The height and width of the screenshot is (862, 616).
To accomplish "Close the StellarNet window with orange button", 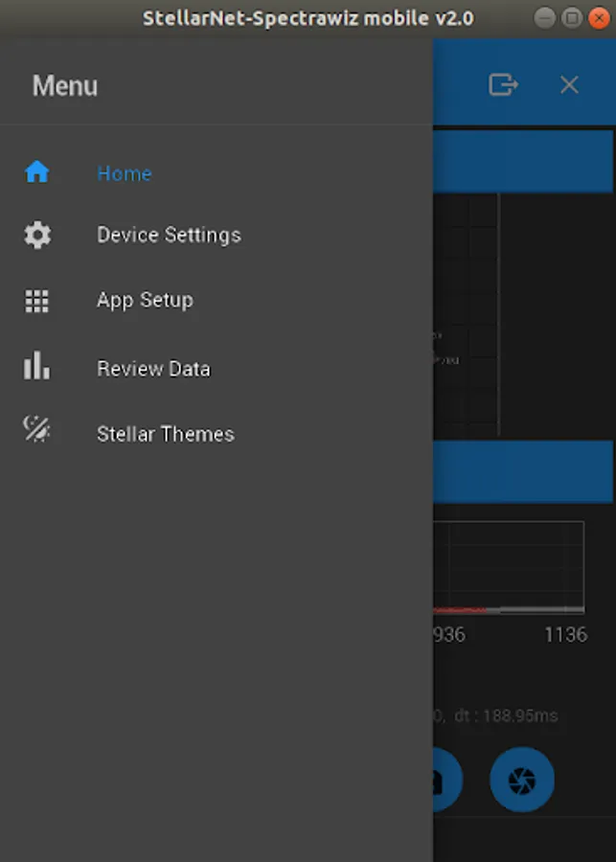I will coord(599,19).
